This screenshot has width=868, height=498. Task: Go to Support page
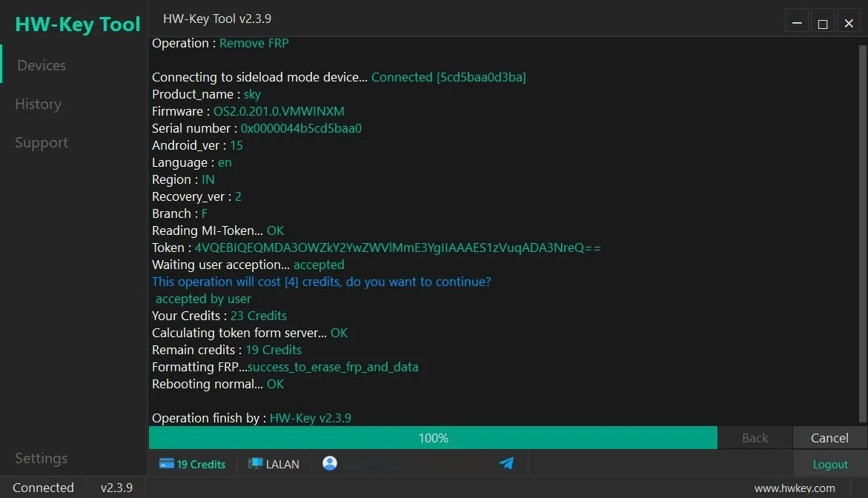point(42,143)
